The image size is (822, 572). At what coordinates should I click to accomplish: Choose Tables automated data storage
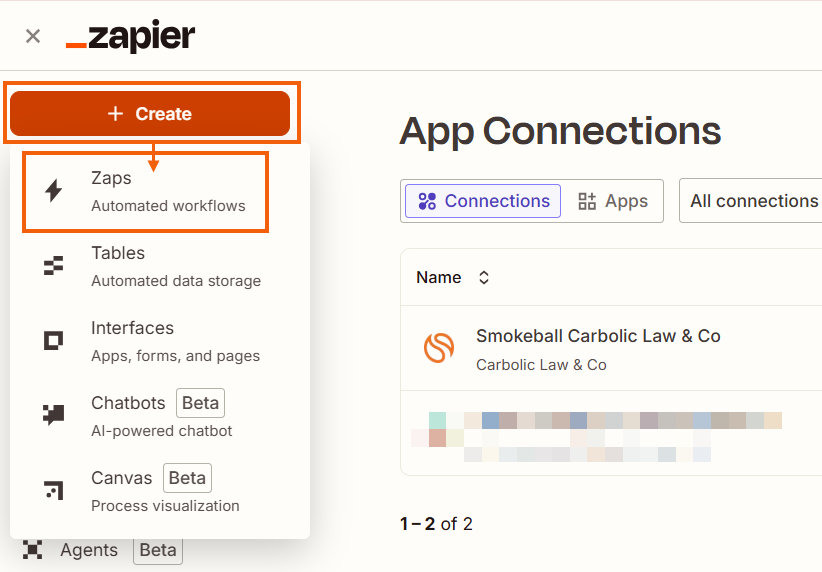coord(159,266)
